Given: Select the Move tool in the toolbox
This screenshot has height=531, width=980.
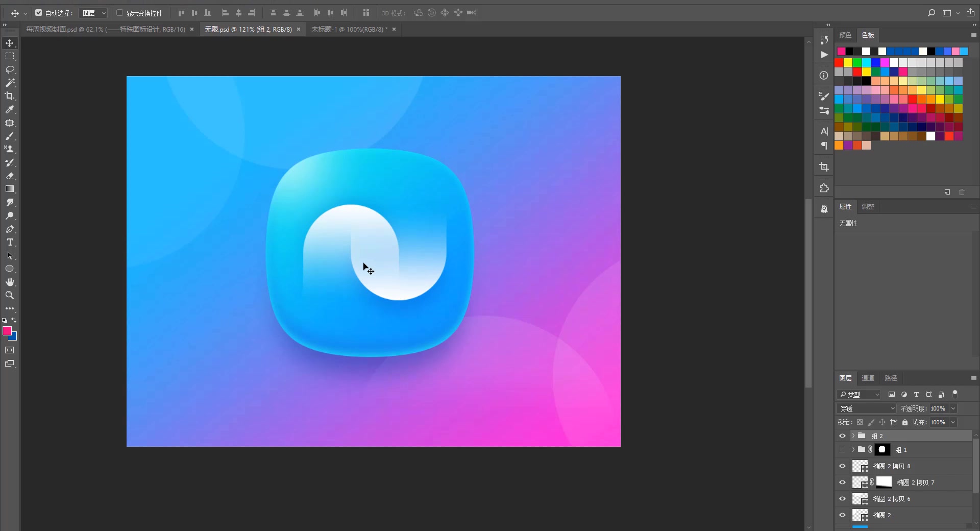Looking at the screenshot, I should point(10,43).
